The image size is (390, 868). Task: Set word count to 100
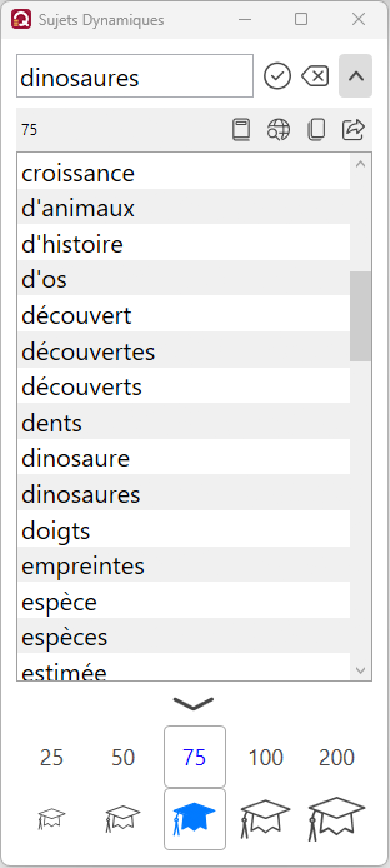pyautogui.click(x=265, y=757)
